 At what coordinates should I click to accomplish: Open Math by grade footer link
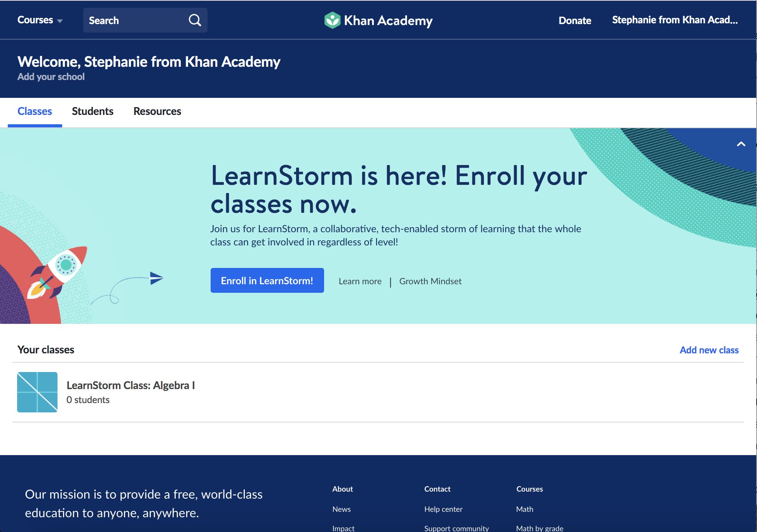pyautogui.click(x=539, y=528)
